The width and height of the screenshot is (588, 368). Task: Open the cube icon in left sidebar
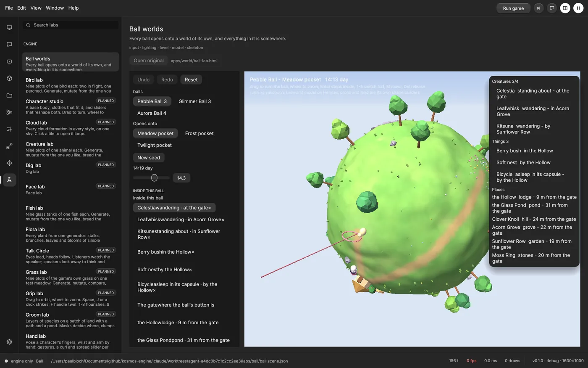(9, 79)
